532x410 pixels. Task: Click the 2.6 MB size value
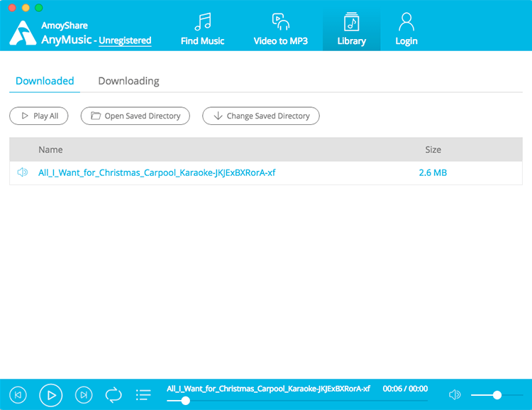[433, 173]
